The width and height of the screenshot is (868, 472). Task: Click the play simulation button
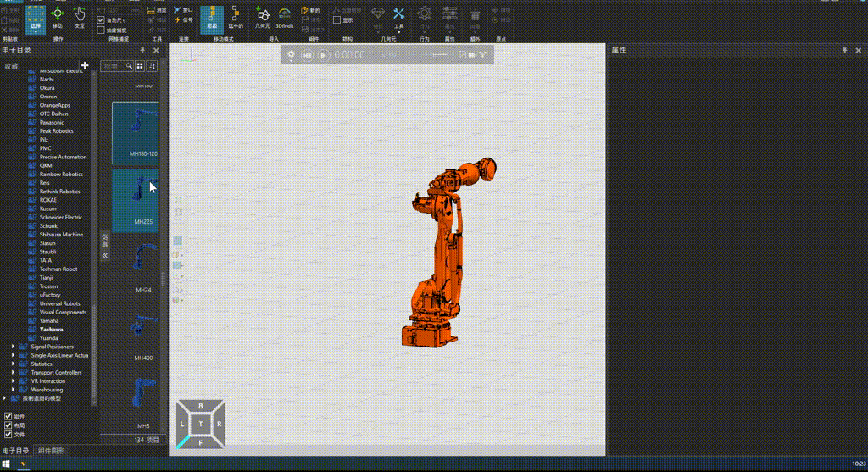click(x=323, y=55)
